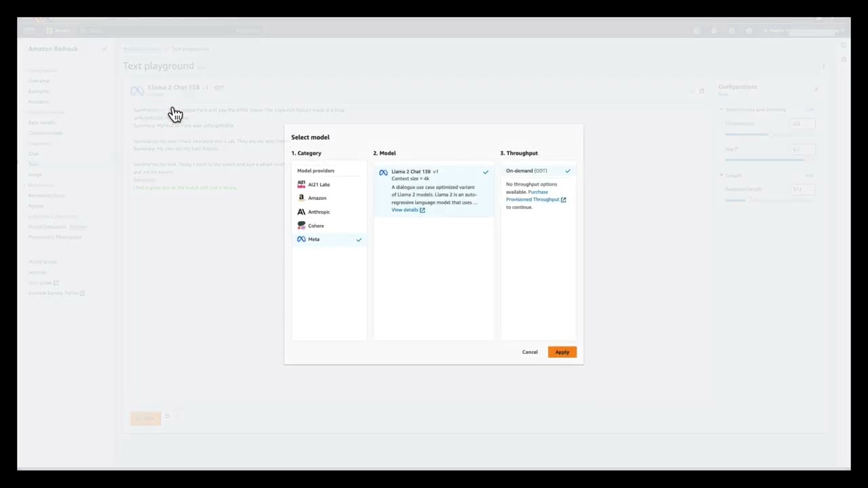Select Cohere in the Category column
Screen dimensions: 868x488
(x=329, y=225)
